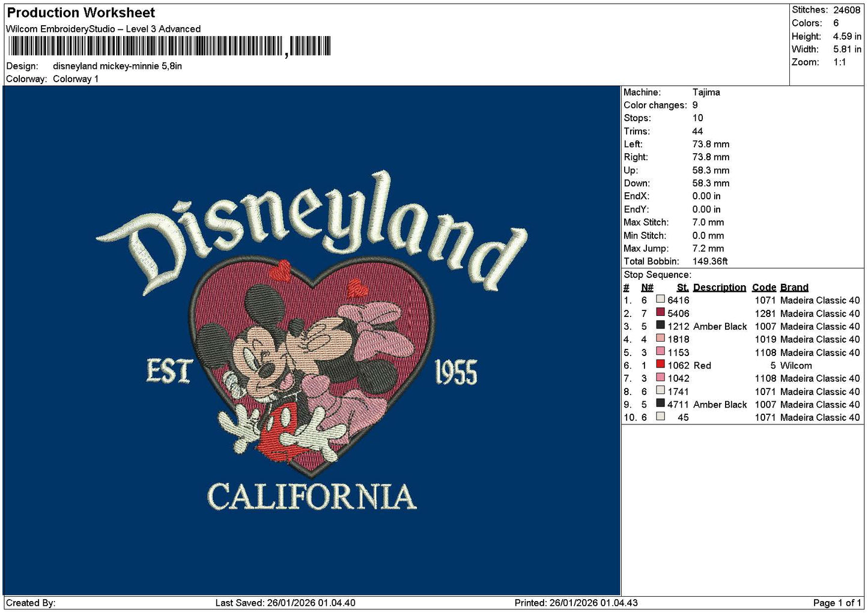868x613 pixels.
Task: Click the 'N#' column header
Action: point(647,288)
